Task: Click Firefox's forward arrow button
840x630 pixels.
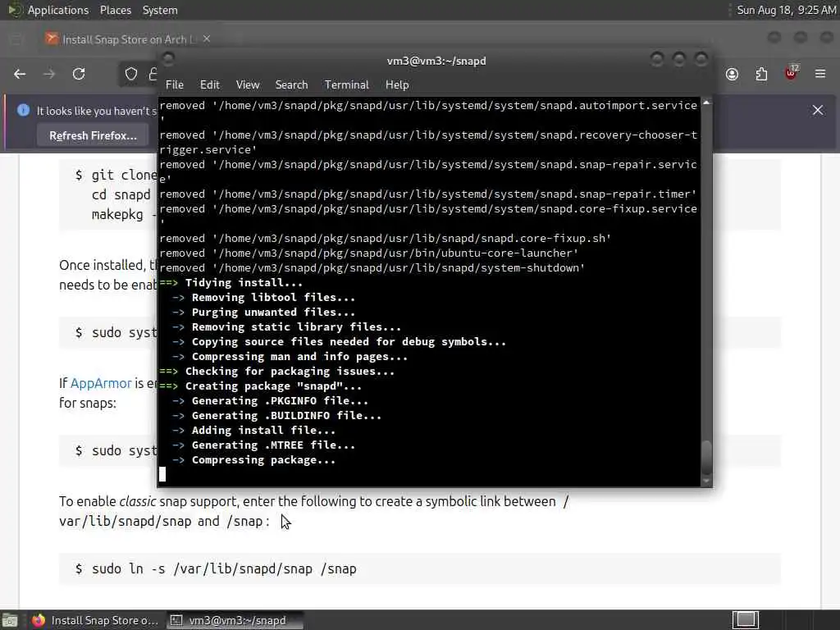Action: [x=48, y=74]
